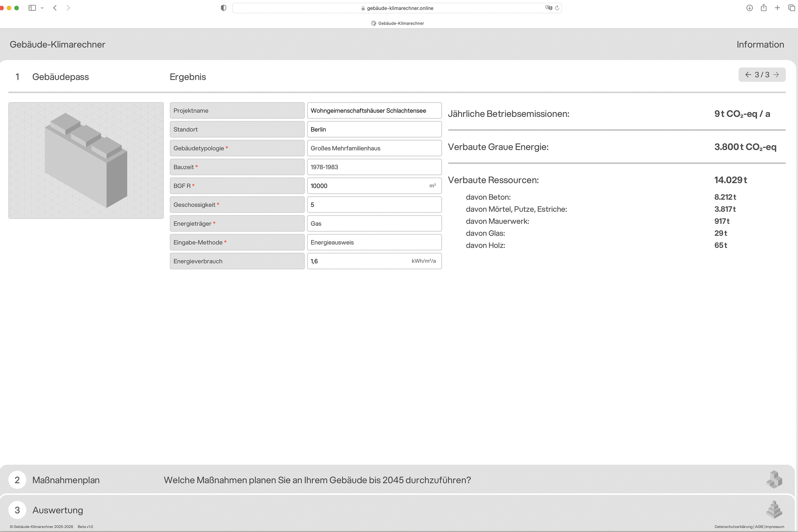The width and height of the screenshot is (798, 532).
Task: Go back with browser back arrow
Action: [55, 8]
